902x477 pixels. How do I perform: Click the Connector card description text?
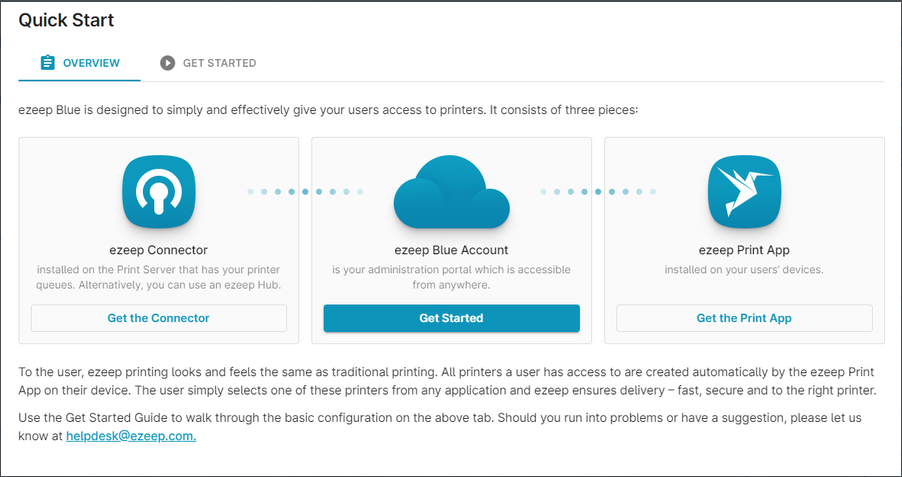pyautogui.click(x=159, y=277)
